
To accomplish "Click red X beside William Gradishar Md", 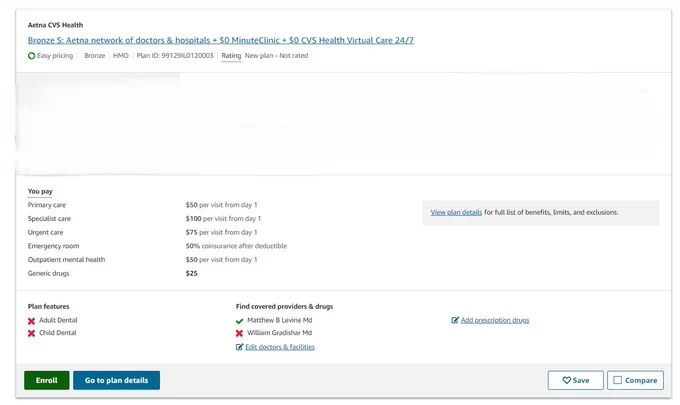I will point(239,333).
